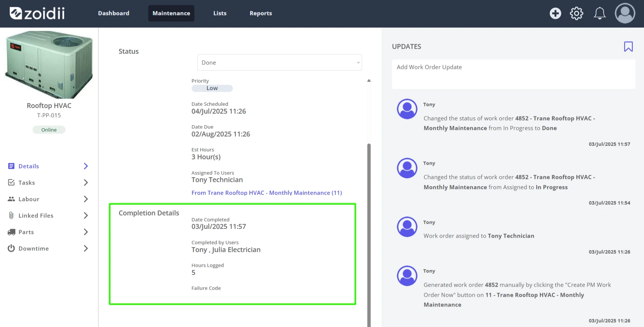The height and width of the screenshot is (327, 644).
Task: Select the Maintenance tab
Action: click(171, 13)
